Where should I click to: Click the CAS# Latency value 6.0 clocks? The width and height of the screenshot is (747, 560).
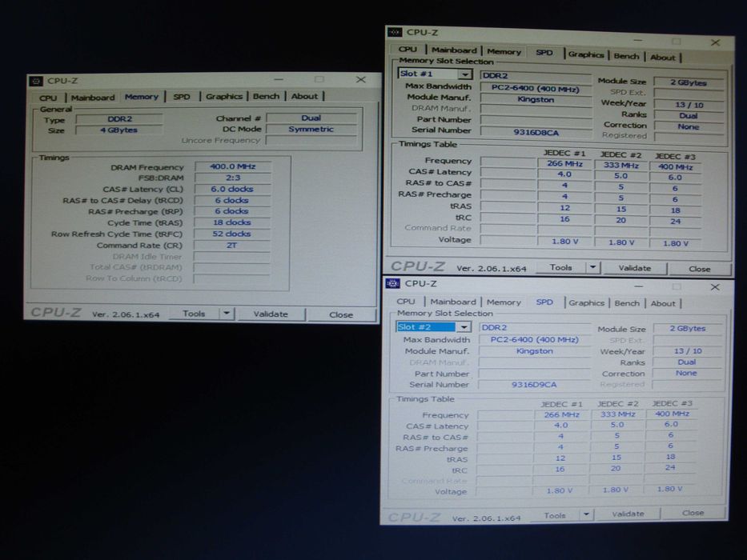pos(232,189)
